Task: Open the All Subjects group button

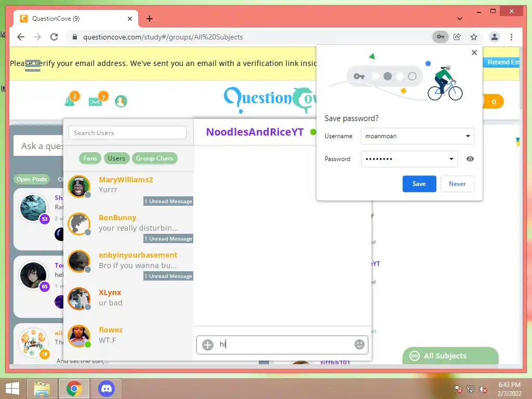Action: (450, 355)
